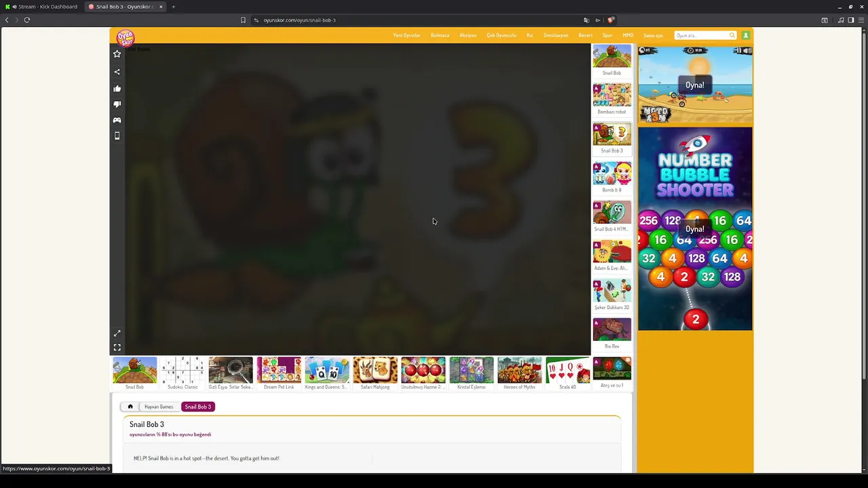The width and height of the screenshot is (868, 488).
Task: Select the Snail Bob 3 browser tab
Action: tap(126, 7)
